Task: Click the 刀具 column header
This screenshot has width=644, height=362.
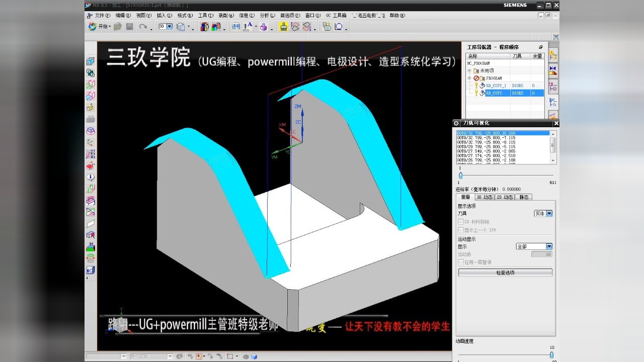Action: tap(520, 56)
